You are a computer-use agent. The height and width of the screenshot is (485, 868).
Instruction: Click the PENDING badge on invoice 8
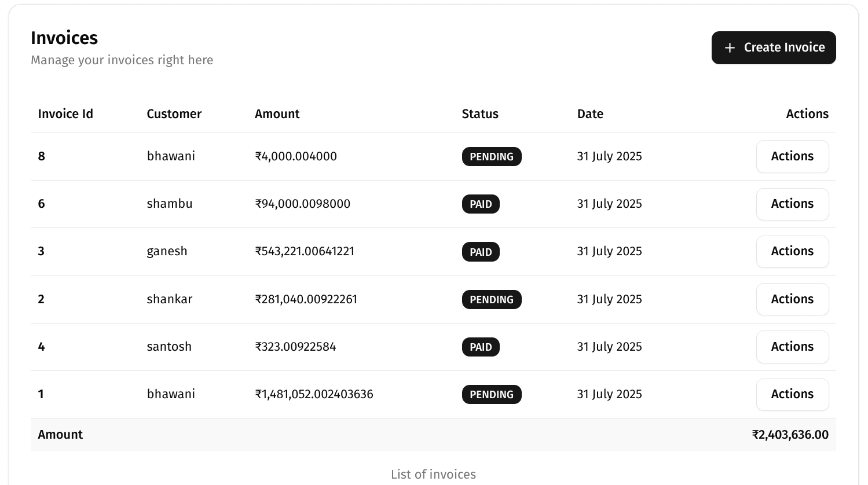coord(491,157)
